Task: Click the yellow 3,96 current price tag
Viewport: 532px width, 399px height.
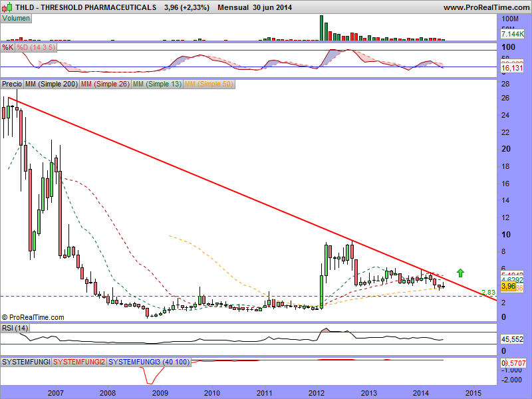Action: pyautogui.click(x=508, y=286)
